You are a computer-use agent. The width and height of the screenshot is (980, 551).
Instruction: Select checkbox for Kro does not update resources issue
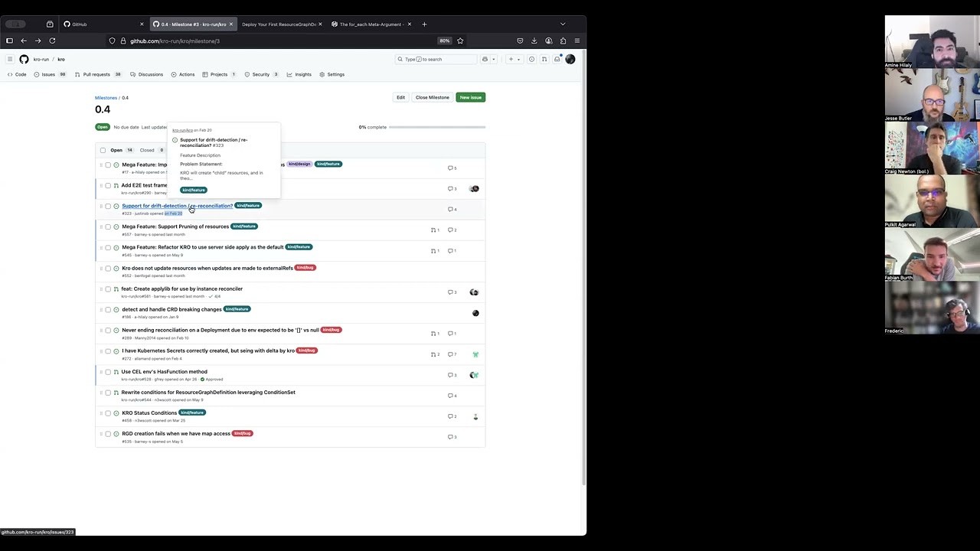[108, 269]
